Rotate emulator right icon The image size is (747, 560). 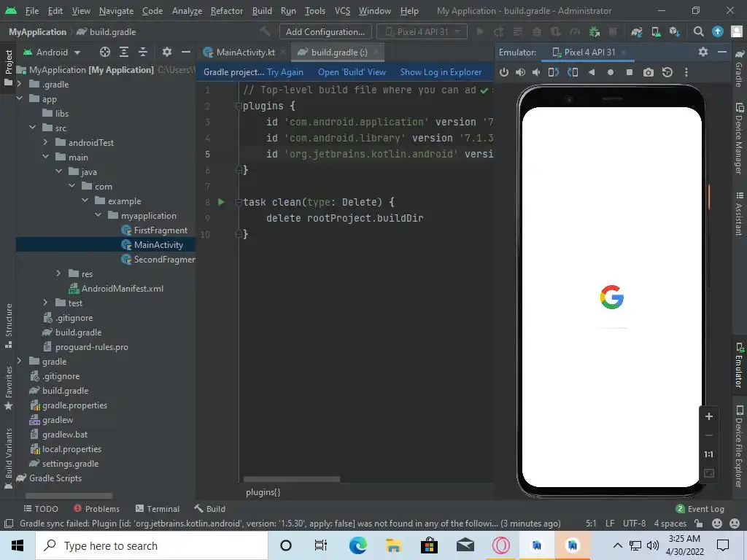[572, 72]
